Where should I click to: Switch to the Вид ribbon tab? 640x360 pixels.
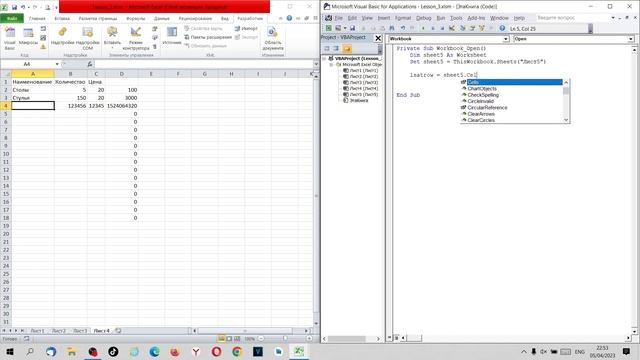coord(224,18)
